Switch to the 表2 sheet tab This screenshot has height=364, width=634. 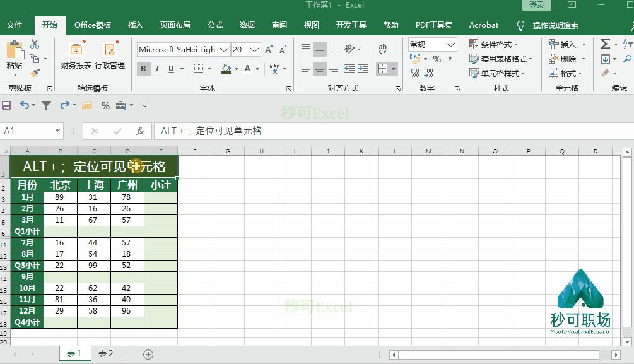[x=105, y=354]
